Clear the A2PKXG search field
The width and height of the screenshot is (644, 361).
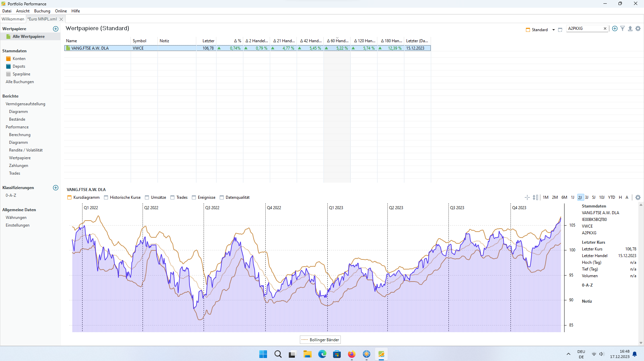[x=605, y=28]
